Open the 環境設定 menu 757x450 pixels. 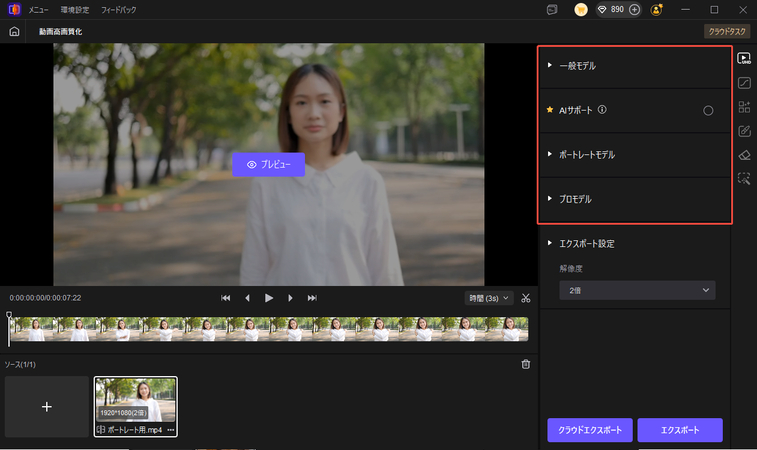coord(75,9)
